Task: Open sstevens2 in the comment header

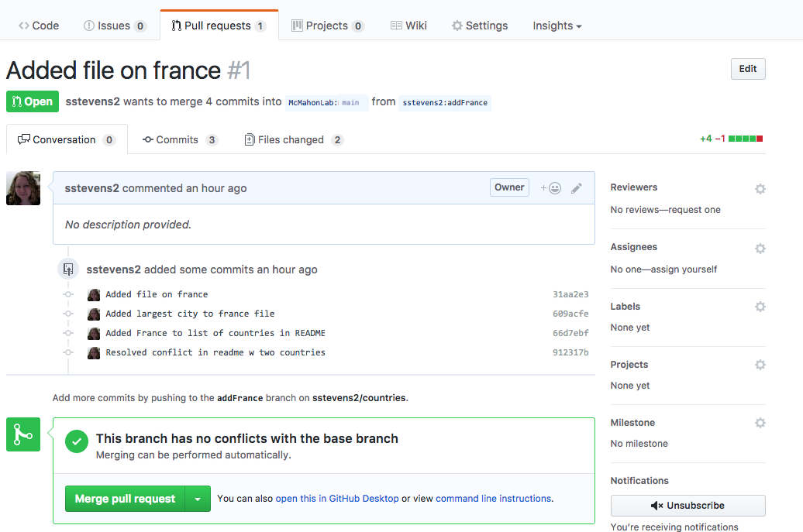Action: click(91, 188)
